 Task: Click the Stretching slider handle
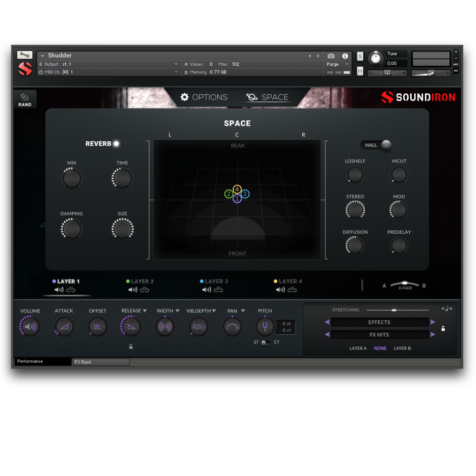click(x=394, y=310)
